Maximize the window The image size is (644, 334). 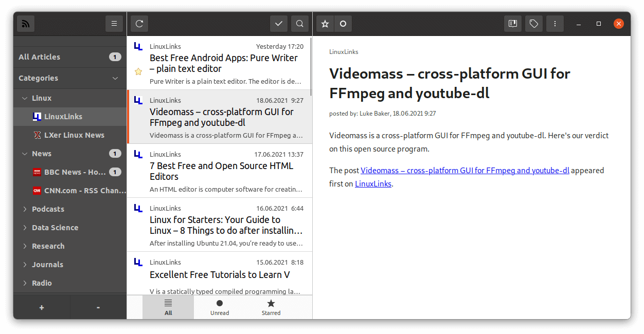(599, 24)
